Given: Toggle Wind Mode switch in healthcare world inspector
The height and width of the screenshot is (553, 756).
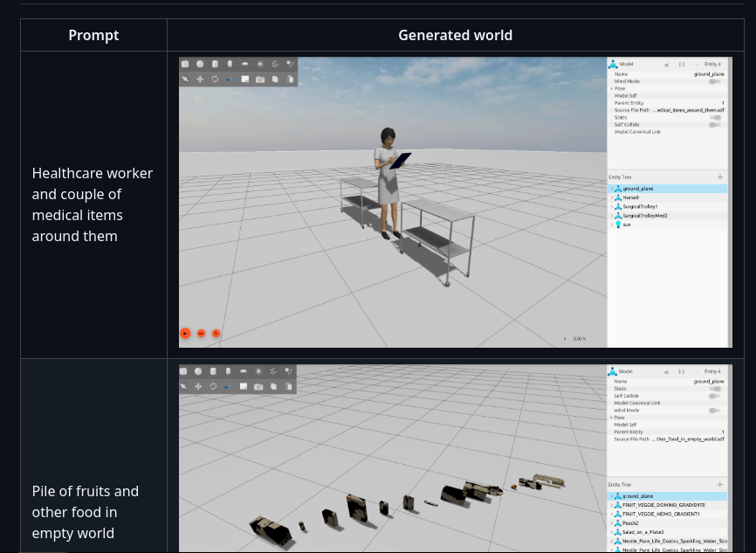Looking at the screenshot, I should 715,81.
